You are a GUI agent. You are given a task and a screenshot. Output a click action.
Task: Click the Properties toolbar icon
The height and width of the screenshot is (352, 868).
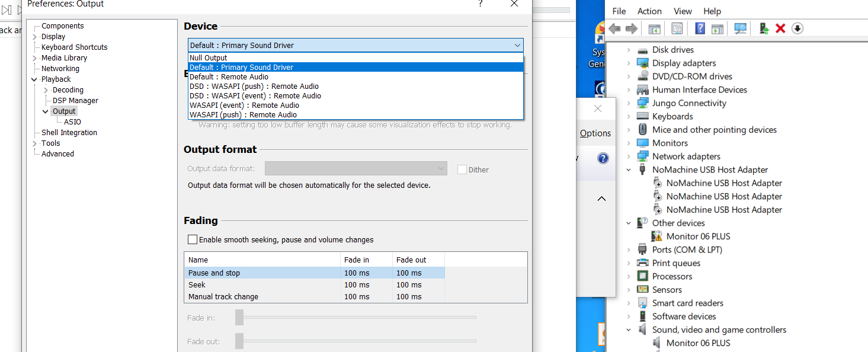(677, 28)
